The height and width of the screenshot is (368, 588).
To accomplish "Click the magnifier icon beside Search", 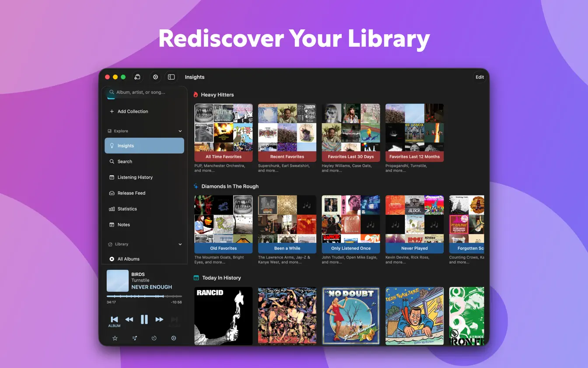I will tap(112, 162).
